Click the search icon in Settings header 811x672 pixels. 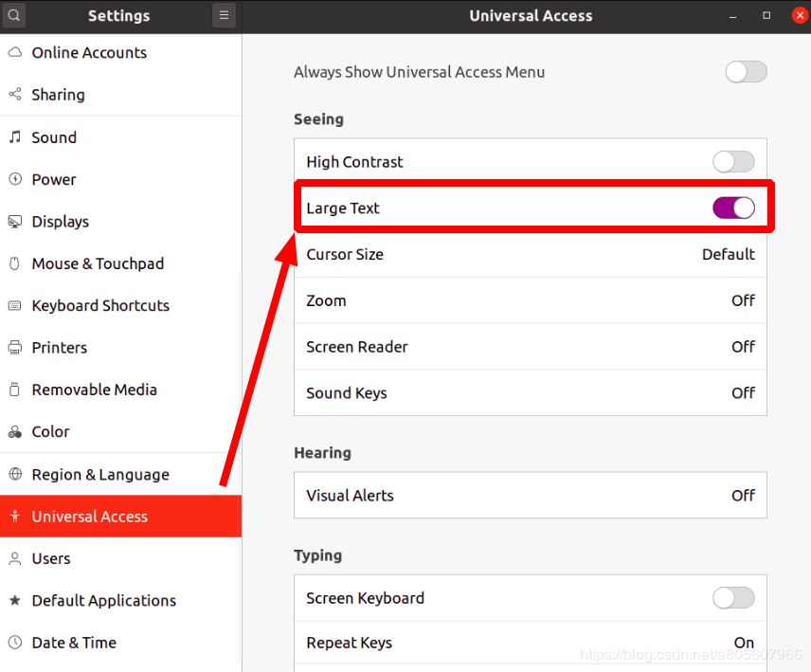14,15
